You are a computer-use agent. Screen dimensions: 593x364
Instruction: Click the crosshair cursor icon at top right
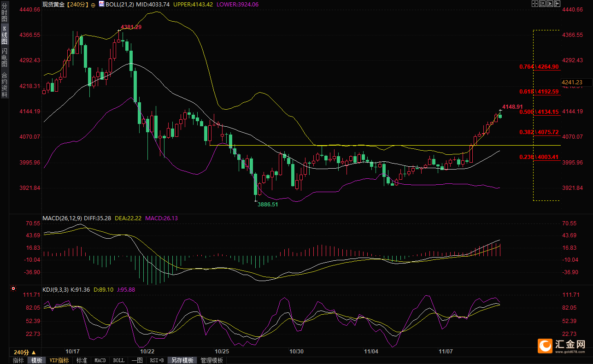pyautogui.click(x=535, y=4)
